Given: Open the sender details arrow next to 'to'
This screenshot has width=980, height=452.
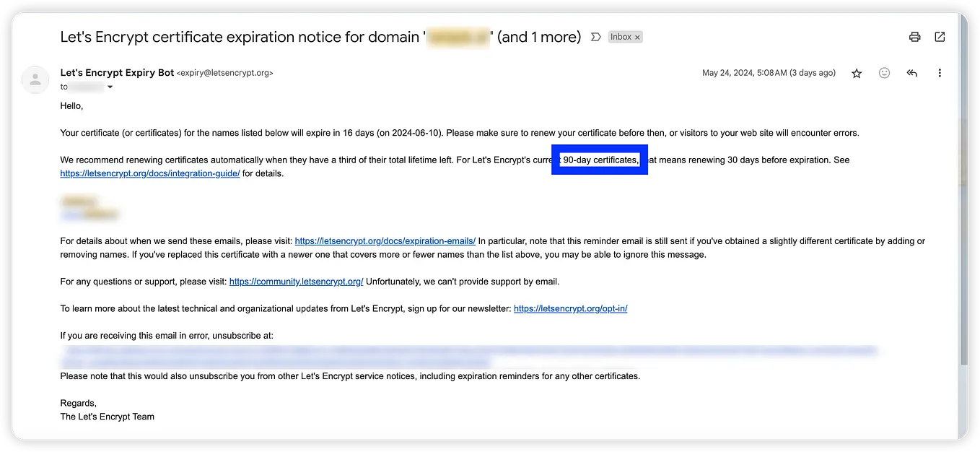Looking at the screenshot, I should (110, 87).
